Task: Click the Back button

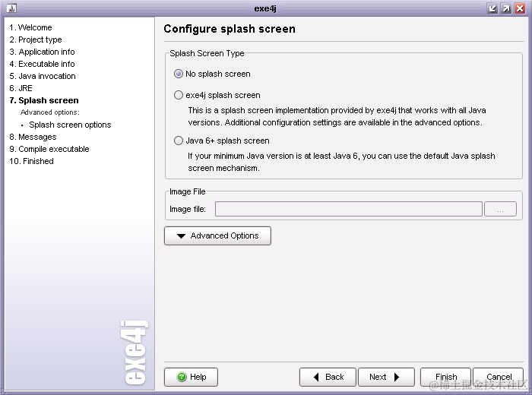Action: pyautogui.click(x=328, y=377)
